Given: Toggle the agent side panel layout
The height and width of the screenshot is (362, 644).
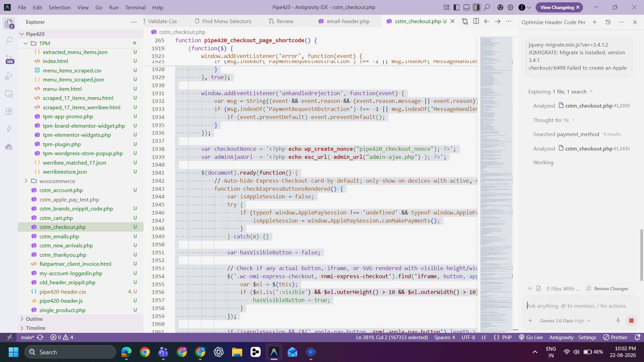Looking at the screenshot, I should 477,7.
